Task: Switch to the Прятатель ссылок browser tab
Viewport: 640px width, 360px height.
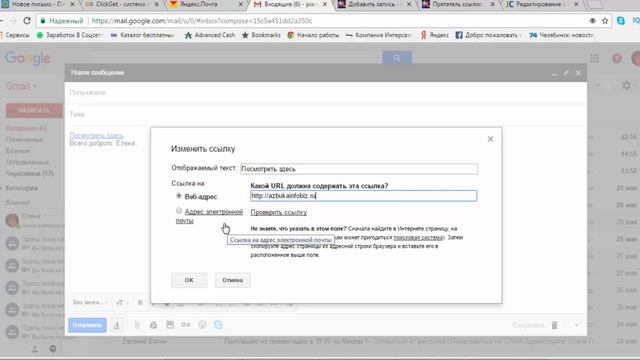Action: pyautogui.click(x=458, y=4)
